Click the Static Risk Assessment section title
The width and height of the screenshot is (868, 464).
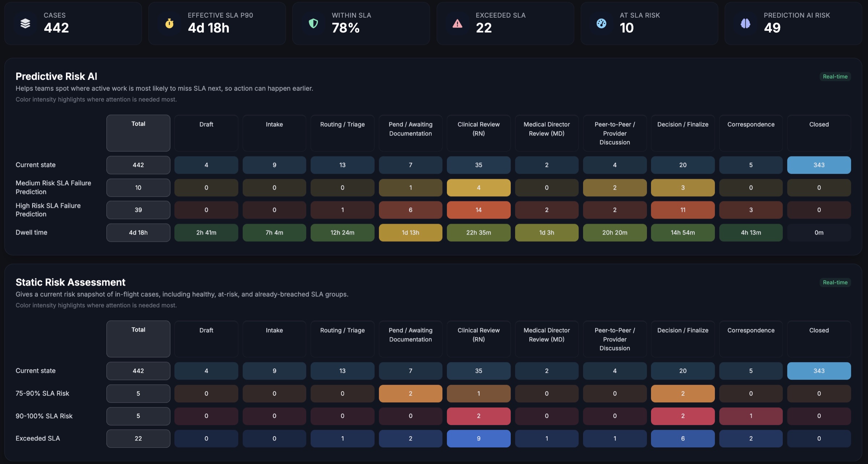[x=71, y=282]
